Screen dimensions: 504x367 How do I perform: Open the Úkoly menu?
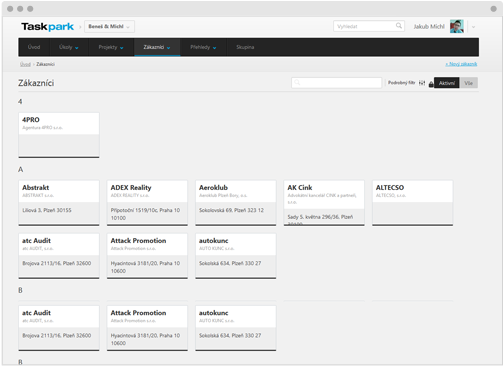69,47
